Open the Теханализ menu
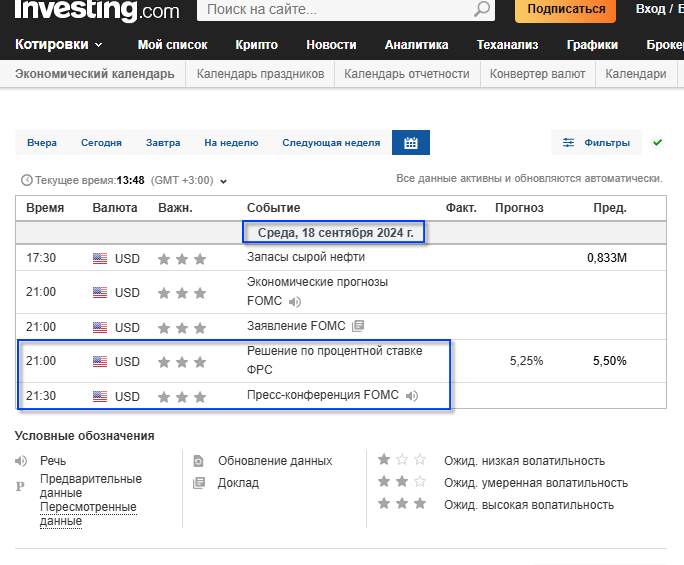 [507, 45]
